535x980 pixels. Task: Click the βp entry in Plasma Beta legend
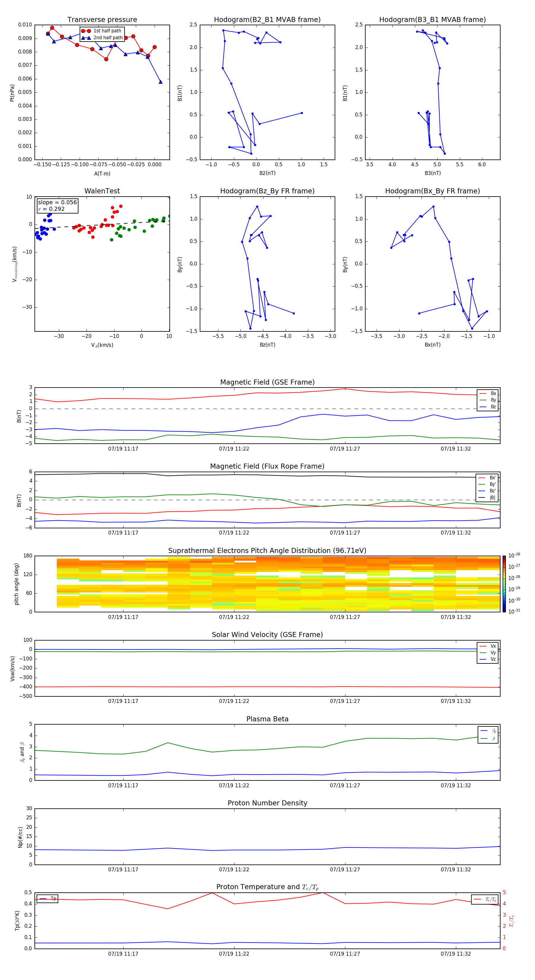click(488, 731)
